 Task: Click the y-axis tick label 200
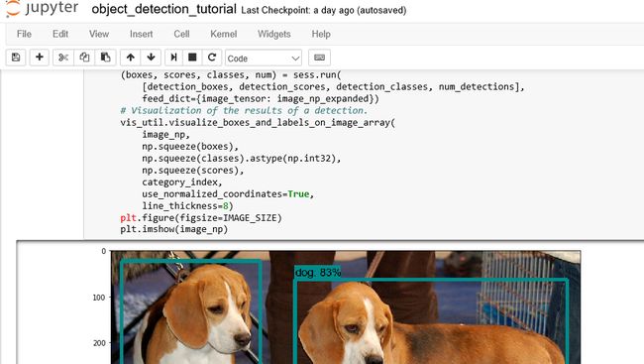[x=99, y=343]
